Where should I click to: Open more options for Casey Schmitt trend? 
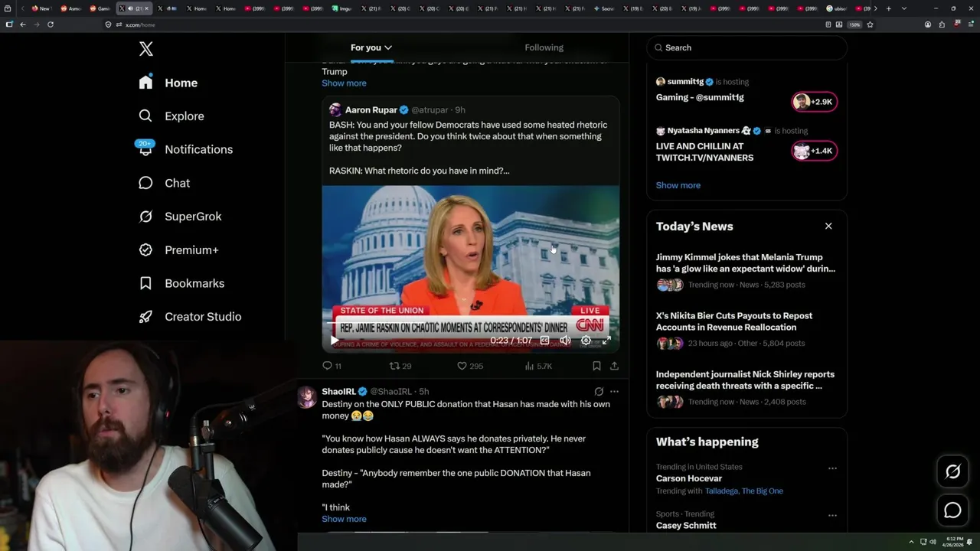(x=832, y=515)
